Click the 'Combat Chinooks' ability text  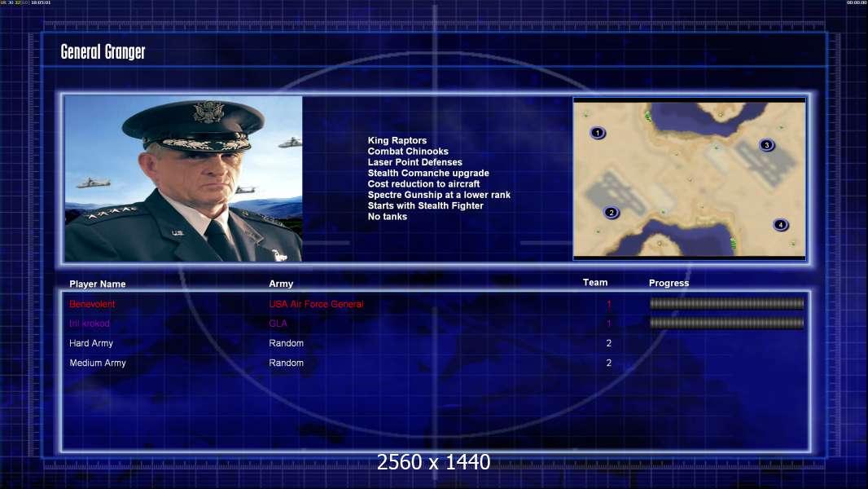[x=408, y=152]
